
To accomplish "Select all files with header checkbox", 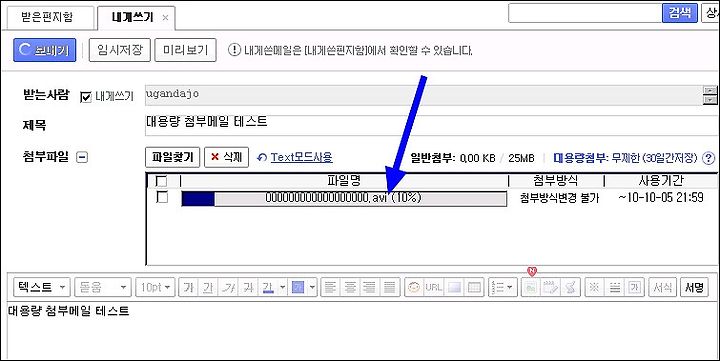I will 162,181.
